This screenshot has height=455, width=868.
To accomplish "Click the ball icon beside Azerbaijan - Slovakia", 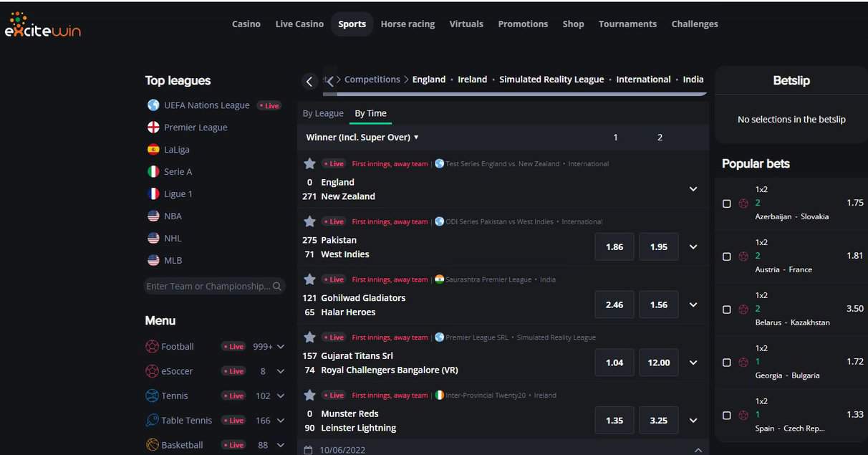I will coord(743,203).
